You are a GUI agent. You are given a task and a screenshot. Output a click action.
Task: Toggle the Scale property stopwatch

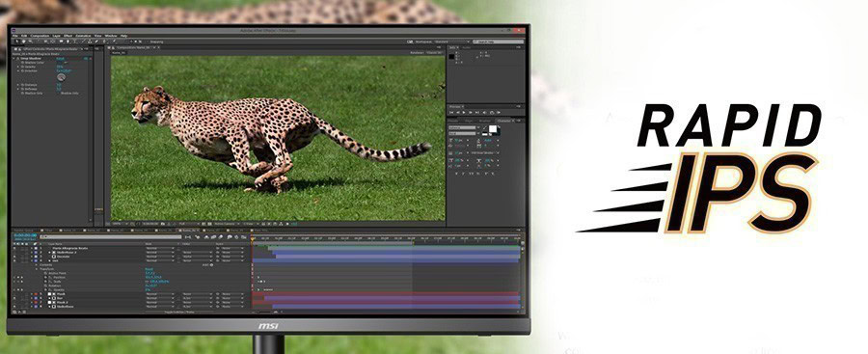[45, 282]
